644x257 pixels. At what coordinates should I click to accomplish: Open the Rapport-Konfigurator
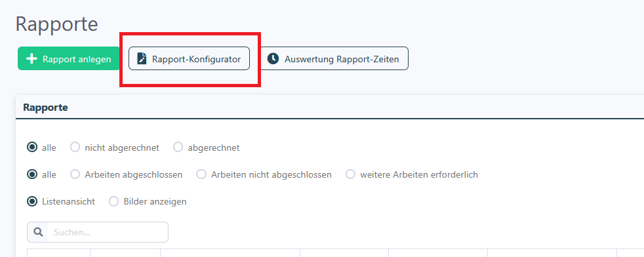tap(189, 58)
